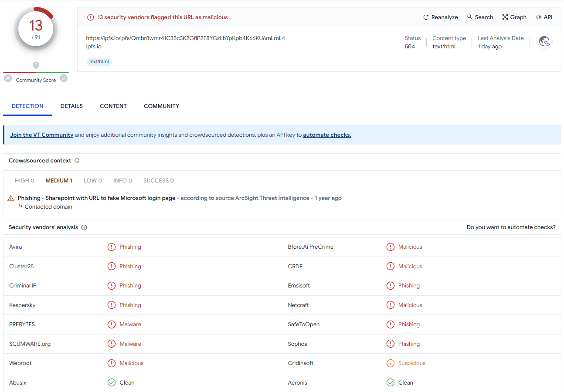
Task: Click Cluster25's phishing alert icon
Action: point(112,266)
